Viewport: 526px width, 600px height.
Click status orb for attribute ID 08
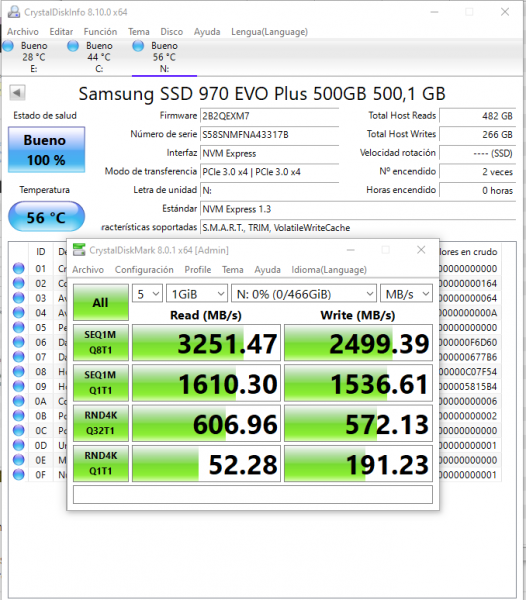coord(18,372)
